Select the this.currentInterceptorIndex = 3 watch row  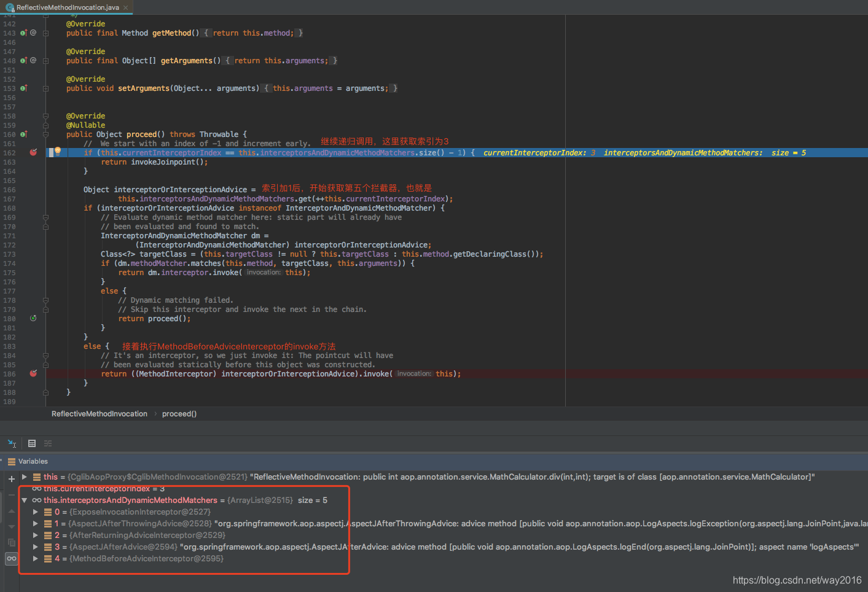tap(98, 489)
